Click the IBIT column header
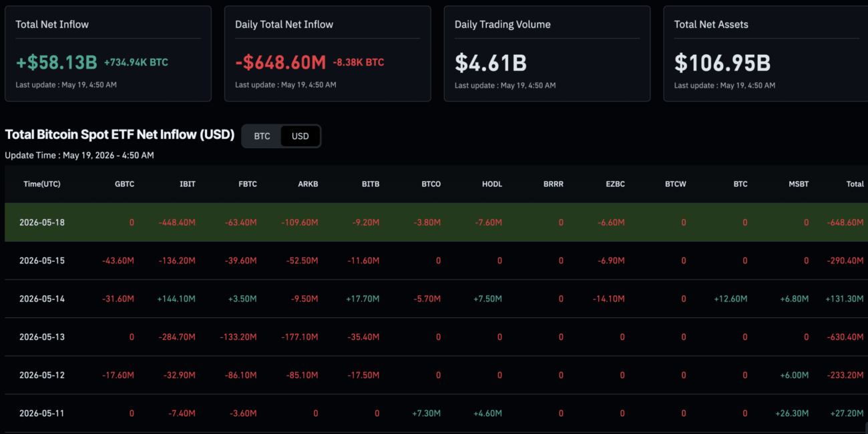Viewport: 868px width, 434px height. coord(188,184)
